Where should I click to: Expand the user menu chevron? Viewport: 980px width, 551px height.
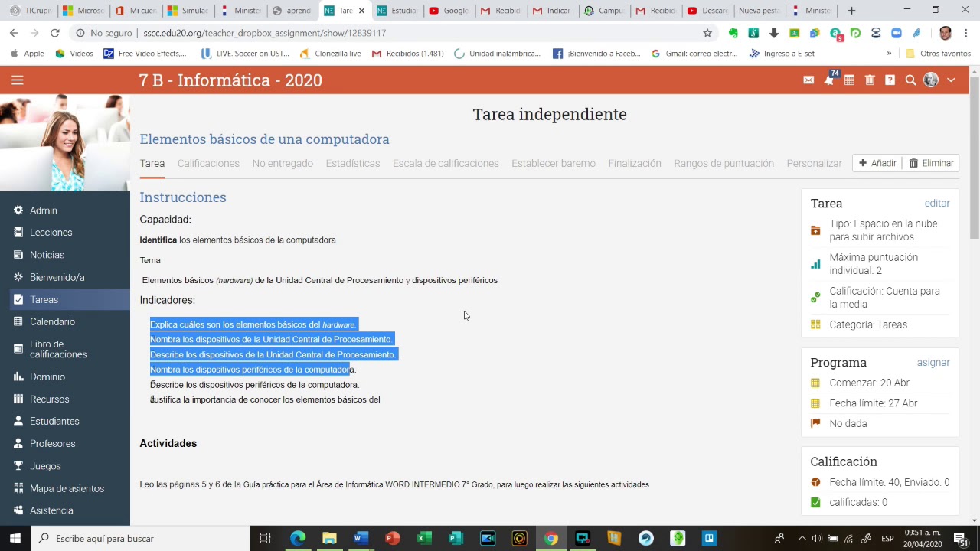tap(951, 80)
